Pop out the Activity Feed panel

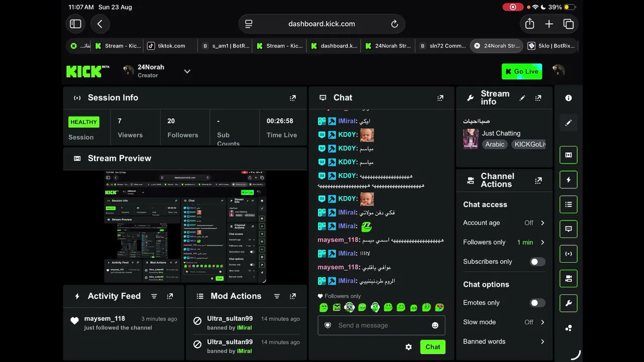tap(170, 297)
